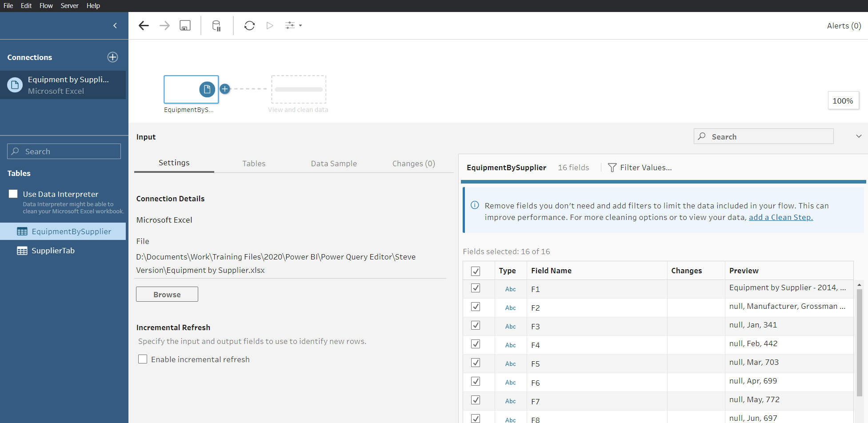The image size is (868, 423).
Task: Switch to the Data Sample tab
Action: (x=334, y=163)
